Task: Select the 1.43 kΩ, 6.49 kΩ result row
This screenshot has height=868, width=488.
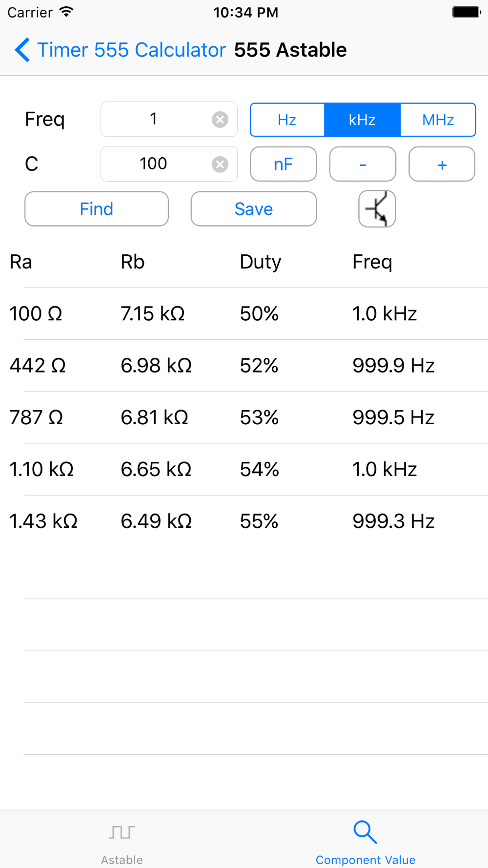Action: pos(244,521)
